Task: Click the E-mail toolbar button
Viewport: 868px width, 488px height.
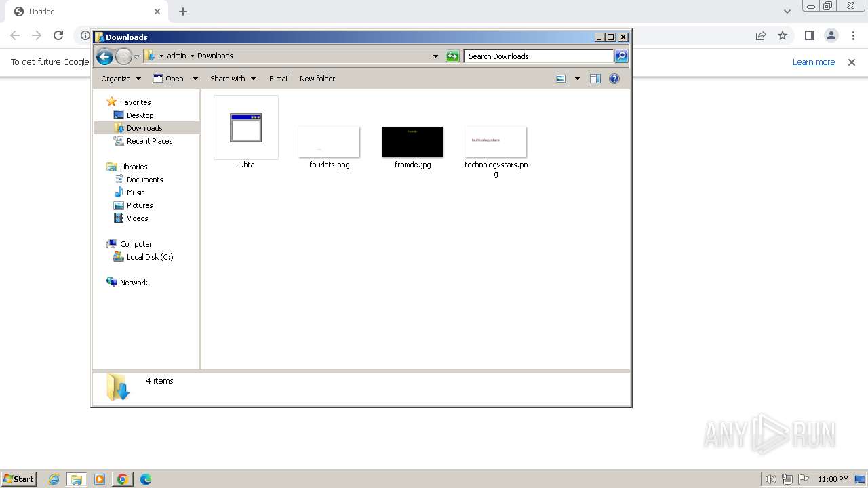Action: (x=279, y=79)
